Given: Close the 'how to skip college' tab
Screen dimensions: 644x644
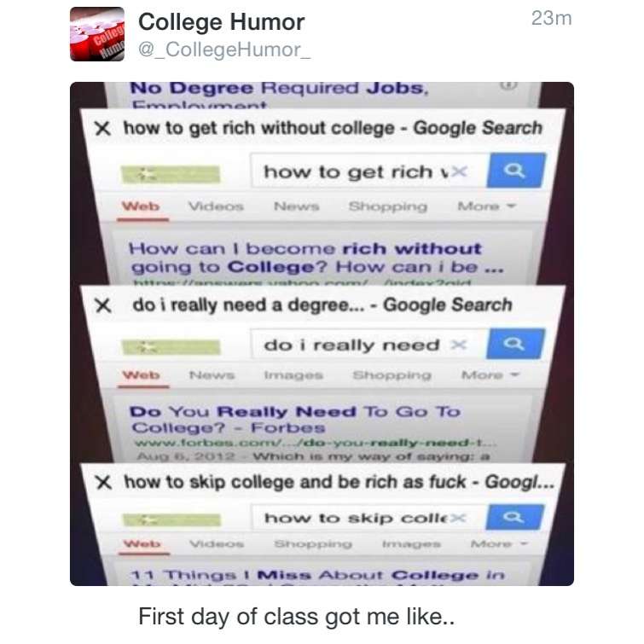Looking at the screenshot, I should (103, 482).
